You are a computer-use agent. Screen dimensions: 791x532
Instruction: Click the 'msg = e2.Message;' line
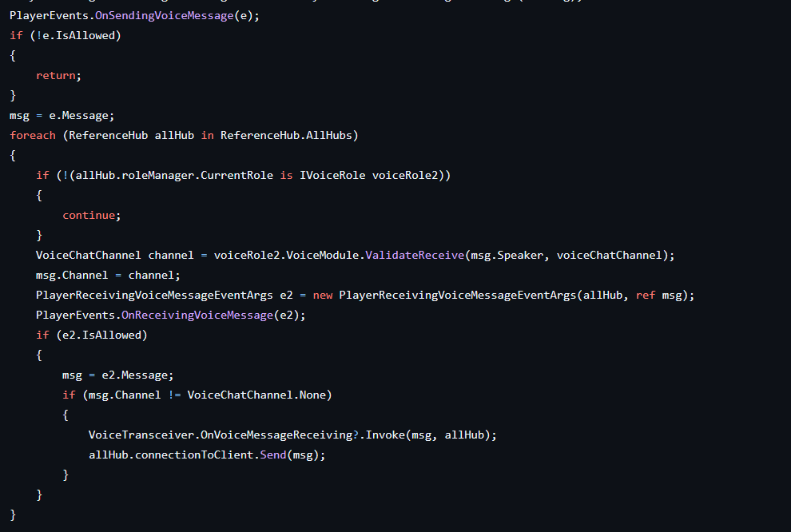pos(118,375)
